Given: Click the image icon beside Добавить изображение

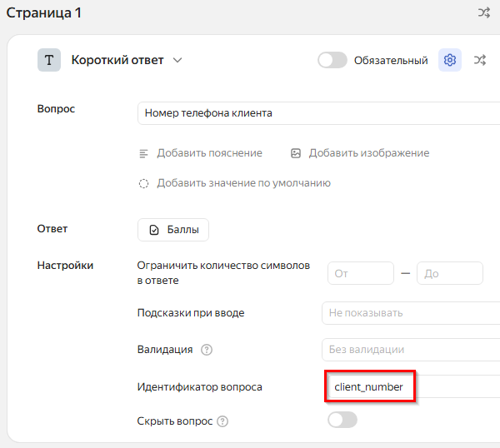Looking at the screenshot, I should click(296, 153).
